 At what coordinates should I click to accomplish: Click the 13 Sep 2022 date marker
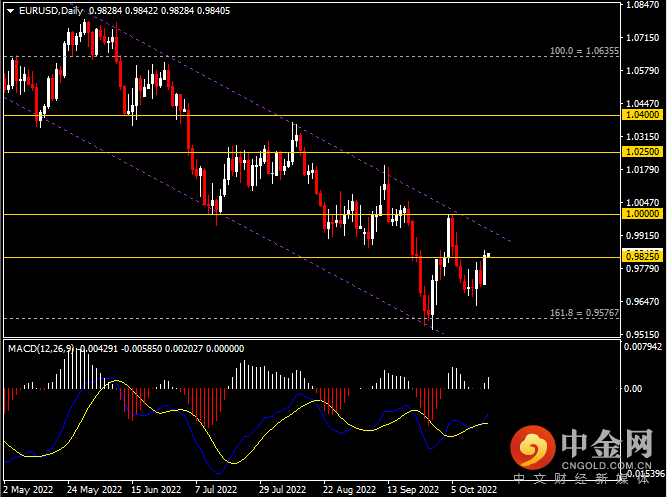coord(413,490)
